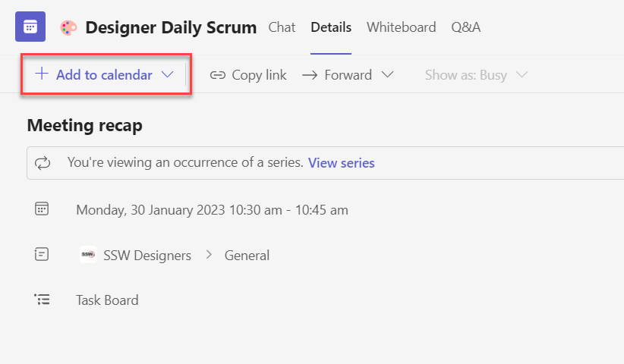This screenshot has height=364, width=624.
Task: Click the recurring series arrows icon
Action: [x=43, y=162]
